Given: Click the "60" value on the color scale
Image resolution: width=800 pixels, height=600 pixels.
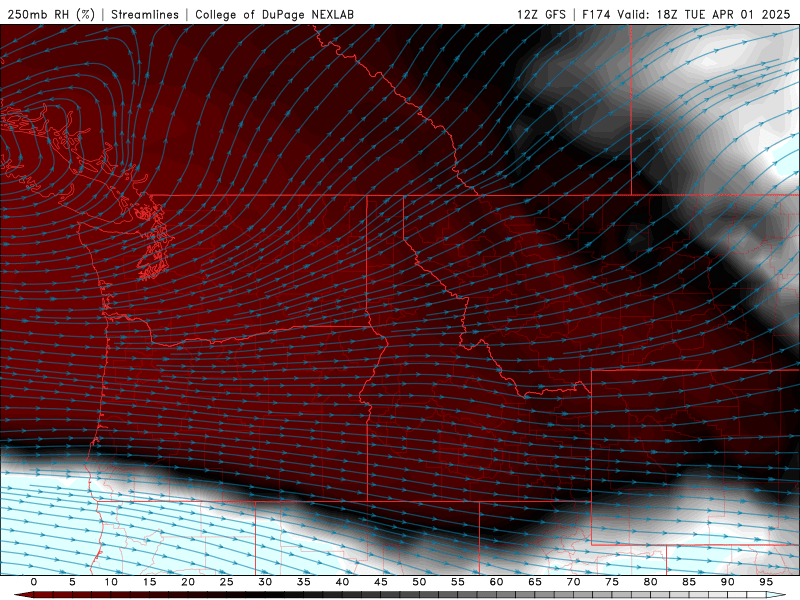Looking at the screenshot, I should coord(496,582).
